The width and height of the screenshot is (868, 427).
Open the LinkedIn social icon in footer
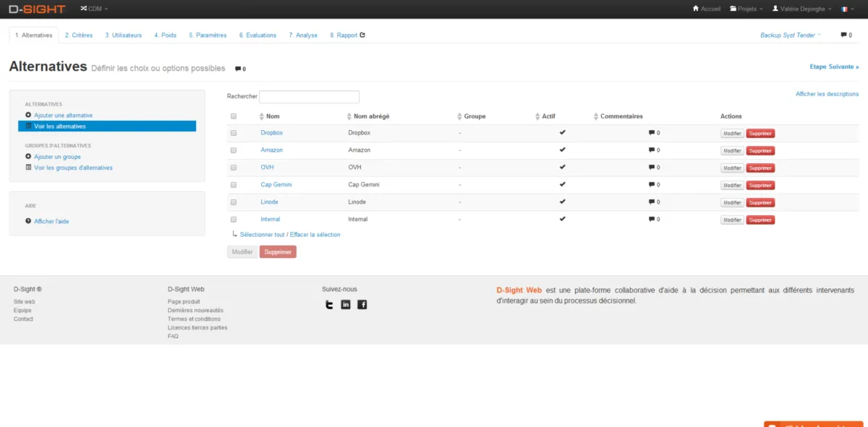click(346, 304)
